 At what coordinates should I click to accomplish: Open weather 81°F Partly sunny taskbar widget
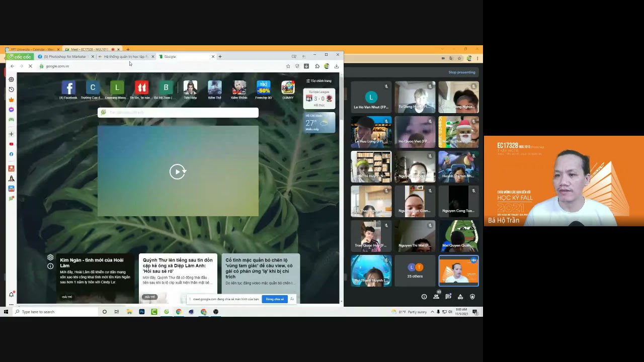pyautogui.click(x=409, y=312)
